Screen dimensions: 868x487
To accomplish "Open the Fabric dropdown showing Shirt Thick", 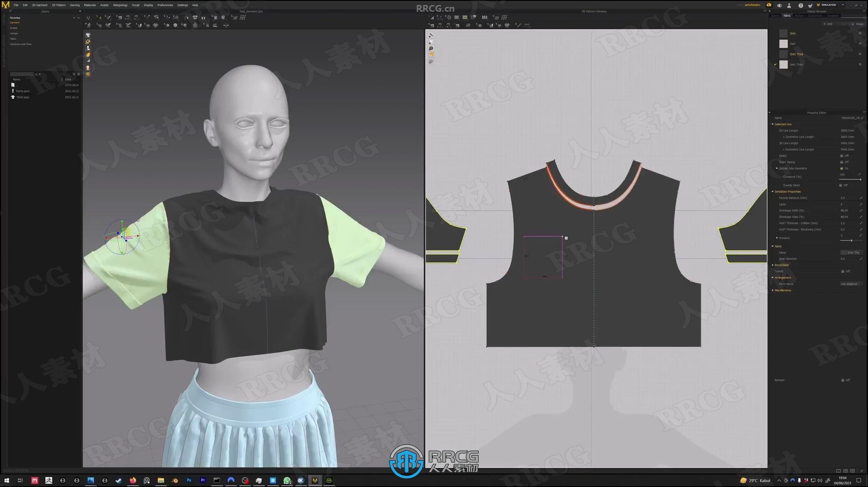I will tap(852, 253).
